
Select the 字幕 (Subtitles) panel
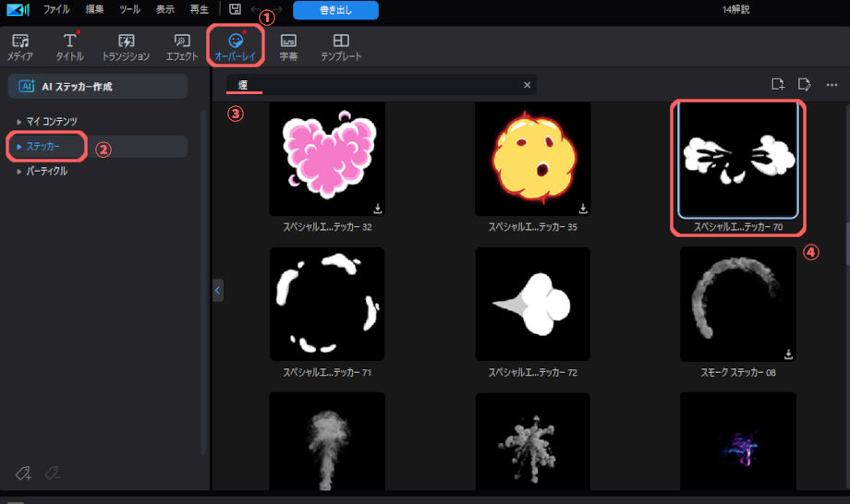pyautogui.click(x=288, y=47)
